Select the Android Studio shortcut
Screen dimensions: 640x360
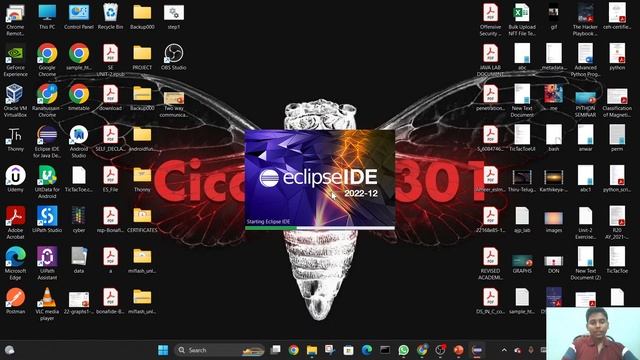point(79,141)
